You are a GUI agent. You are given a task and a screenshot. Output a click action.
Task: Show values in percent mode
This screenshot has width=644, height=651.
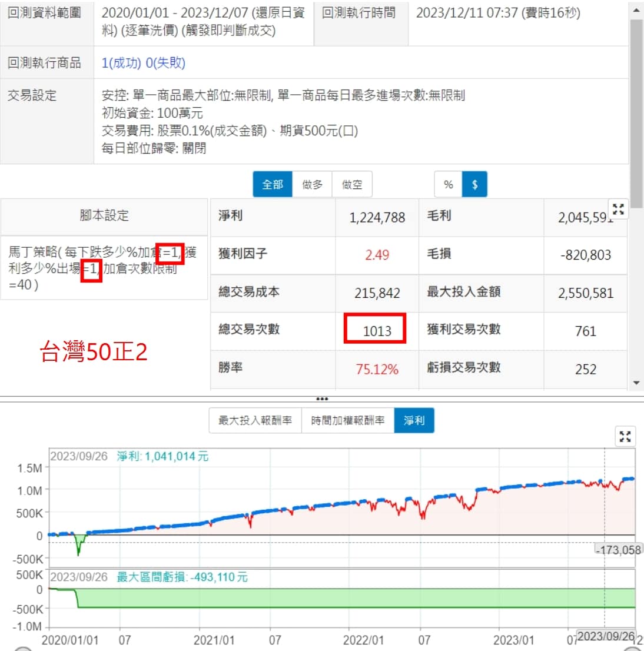[449, 185]
